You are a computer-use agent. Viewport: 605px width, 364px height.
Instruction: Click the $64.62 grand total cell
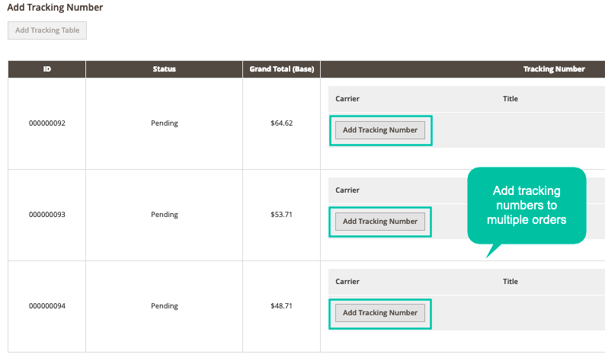pos(282,123)
